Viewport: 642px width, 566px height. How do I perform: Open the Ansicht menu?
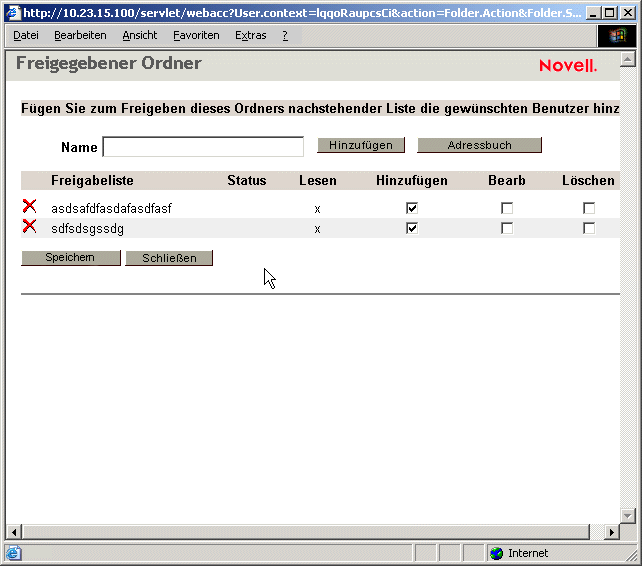140,36
